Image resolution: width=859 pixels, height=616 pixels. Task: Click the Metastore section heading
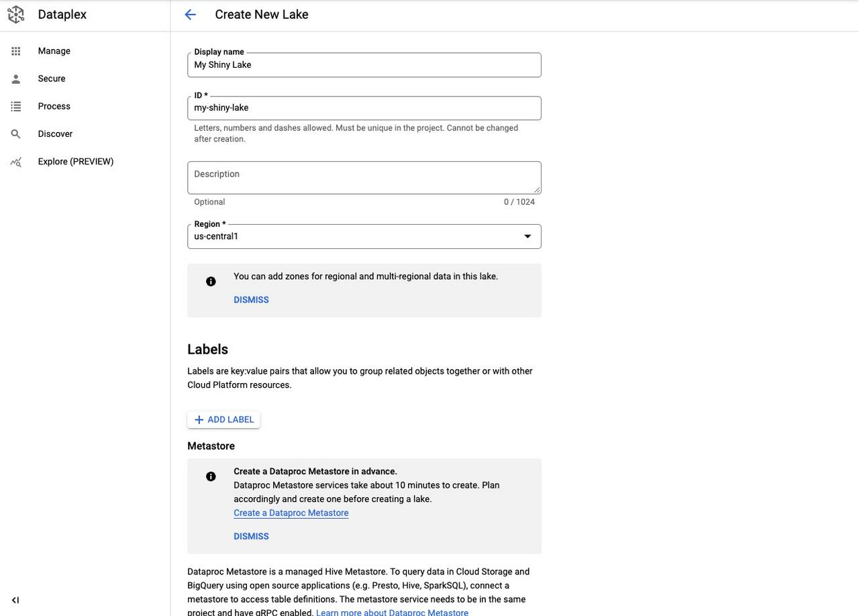click(211, 446)
